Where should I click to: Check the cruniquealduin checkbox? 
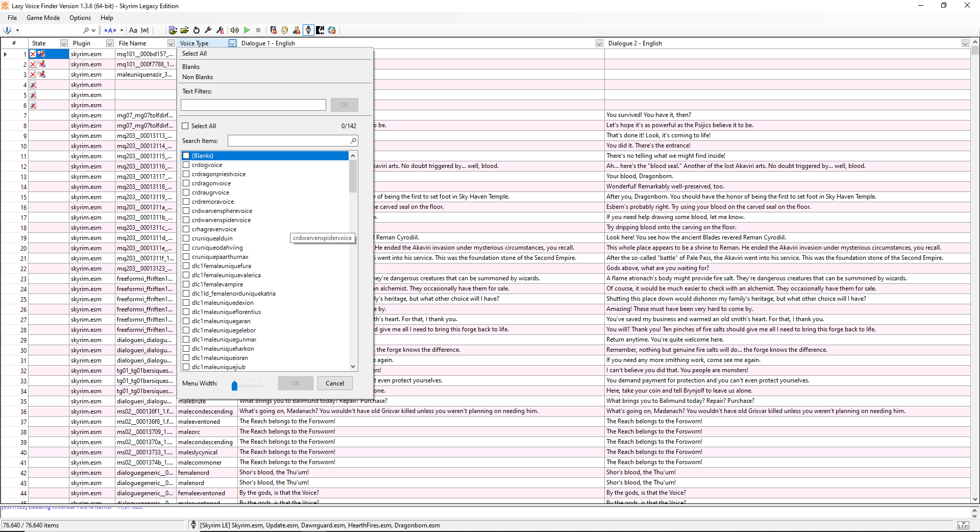(186, 238)
